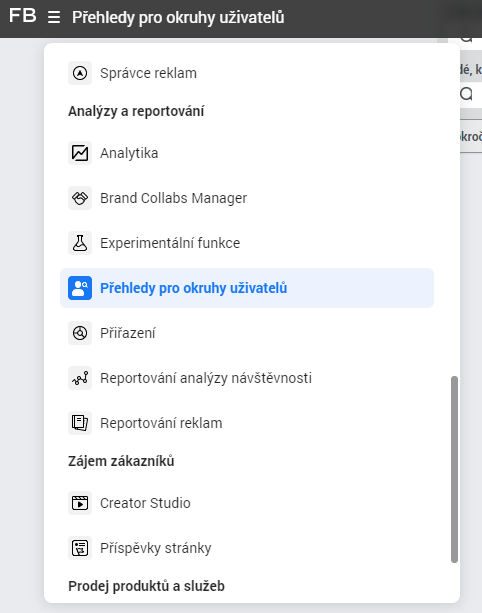The image size is (482, 613).
Task: Click the Reportování analýzy návštěvnosti graph icon
Action: (80, 378)
